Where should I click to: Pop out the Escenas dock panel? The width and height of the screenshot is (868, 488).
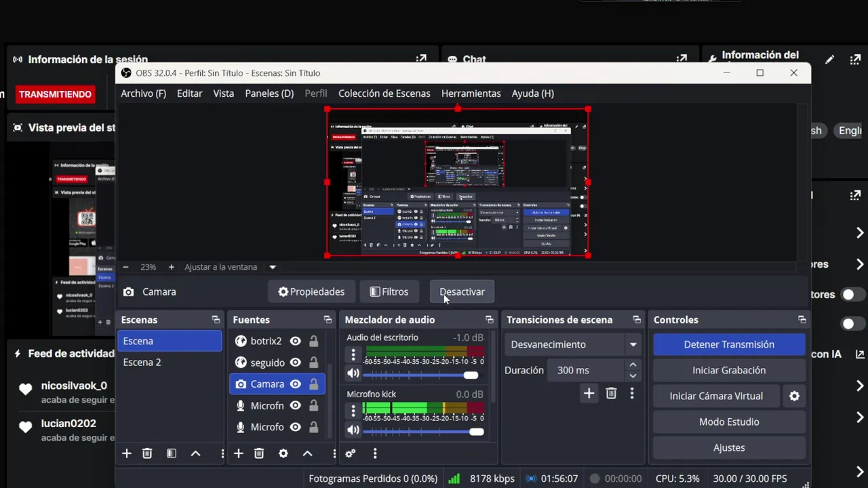click(x=216, y=320)
